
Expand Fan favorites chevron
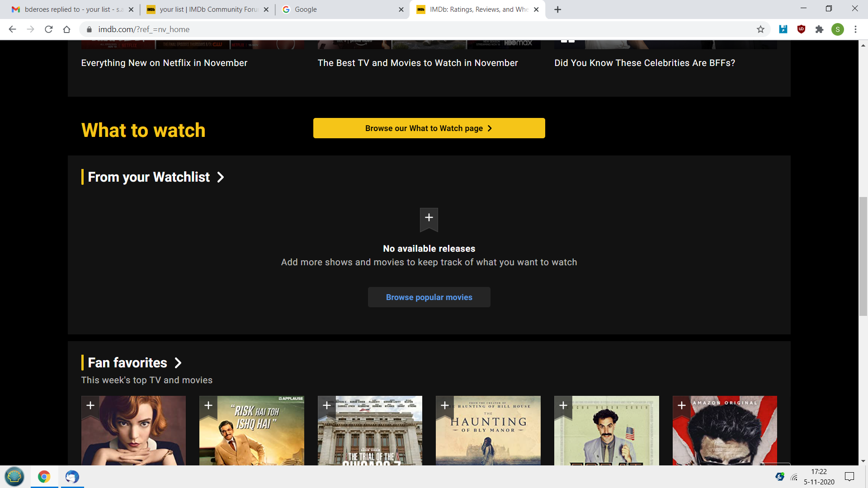click(178, 363)
